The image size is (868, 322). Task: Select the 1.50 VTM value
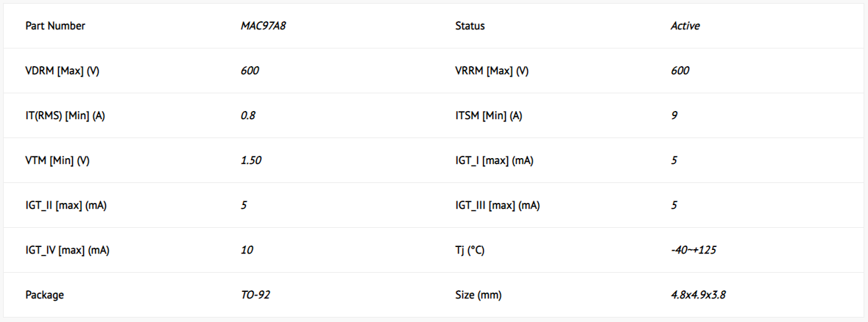251,161
